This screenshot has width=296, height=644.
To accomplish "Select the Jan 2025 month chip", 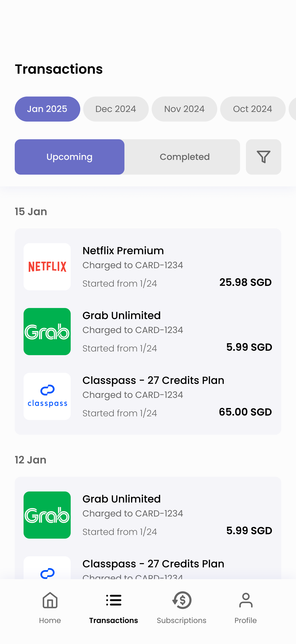I will pos(47,109).
